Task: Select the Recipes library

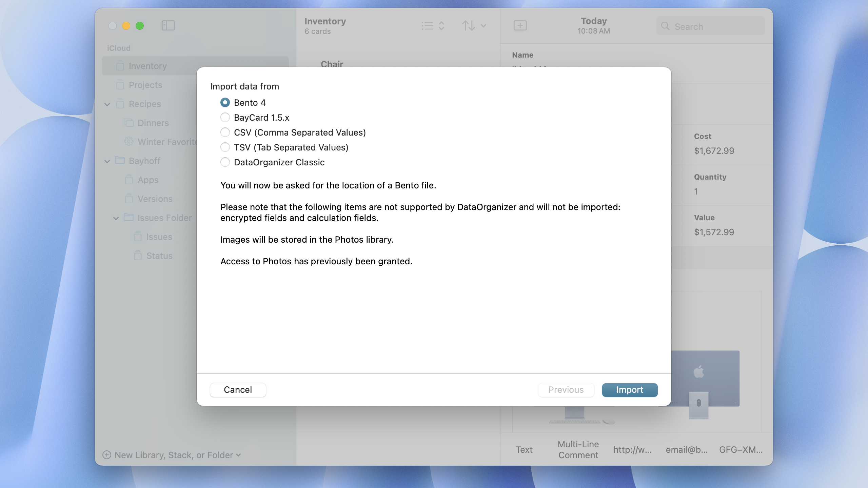Action: pyautogui.click(x=145, y=104)
